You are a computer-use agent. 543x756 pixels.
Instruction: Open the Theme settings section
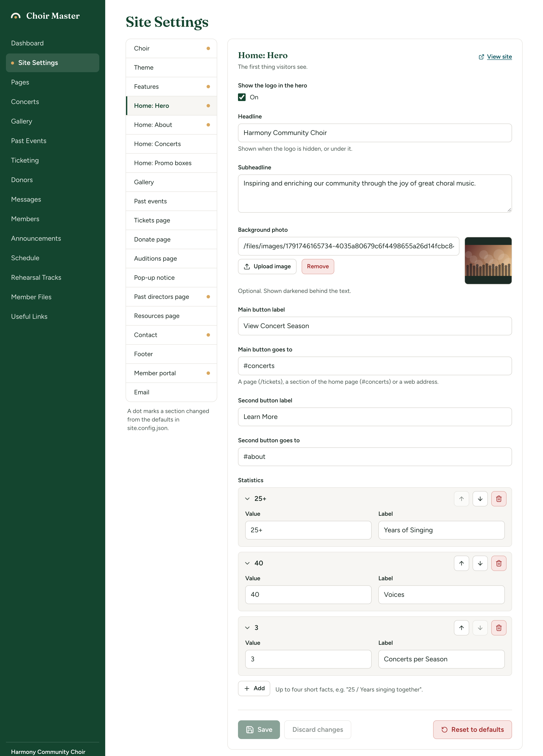[x=171, y=67]
